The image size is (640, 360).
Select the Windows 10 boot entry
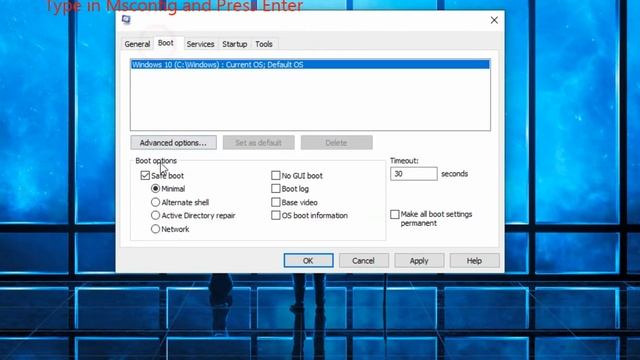pos(310,64)
